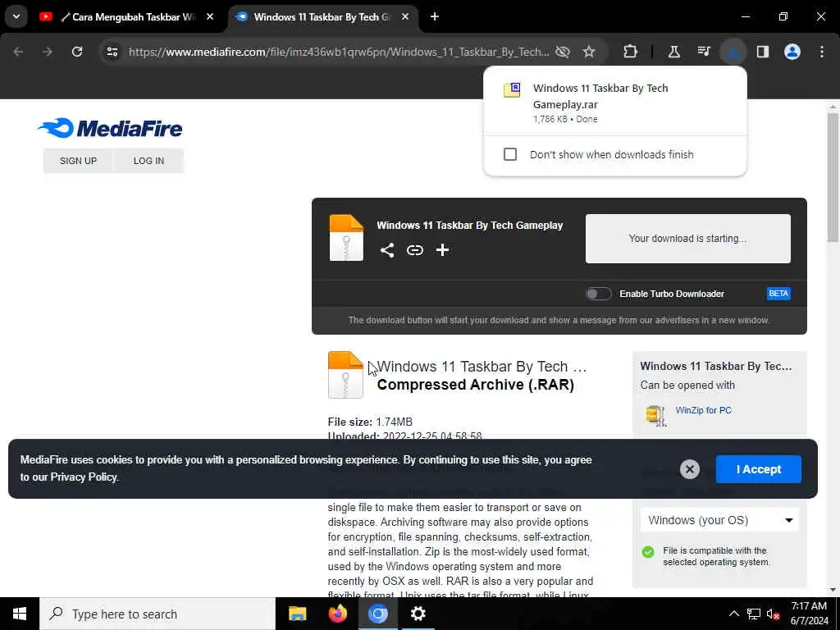This screenshot has height=630, width=840.
Task: Open the Chrome profile avatar
Action: pyautogui.click(x=792, y=52)
